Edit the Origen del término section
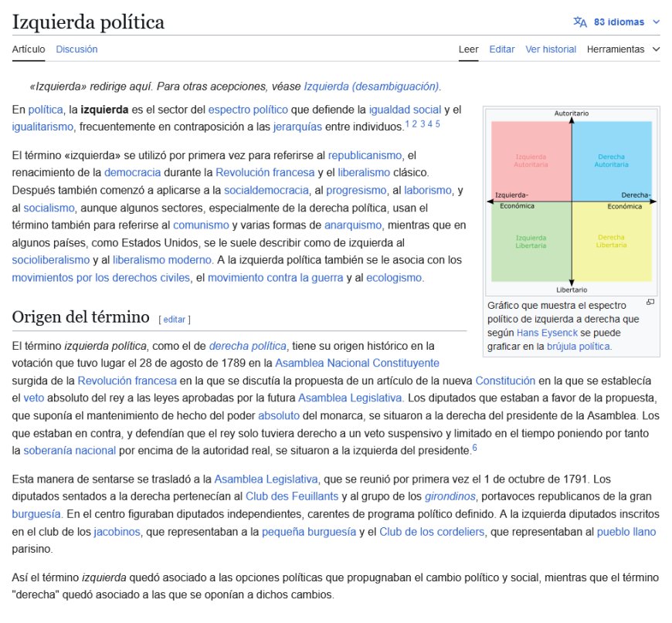The height and width of the screenshot is (623, 672). 174,319
